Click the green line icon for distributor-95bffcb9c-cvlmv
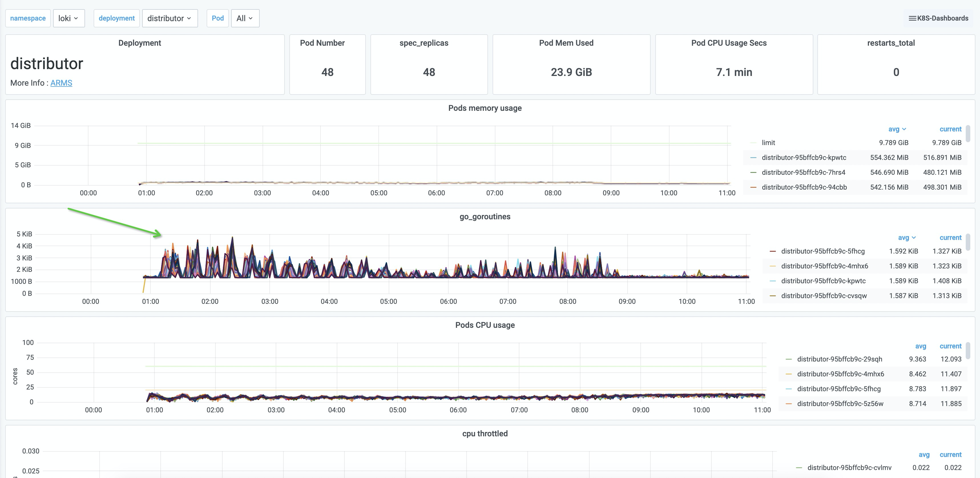 tap(799, 468)
